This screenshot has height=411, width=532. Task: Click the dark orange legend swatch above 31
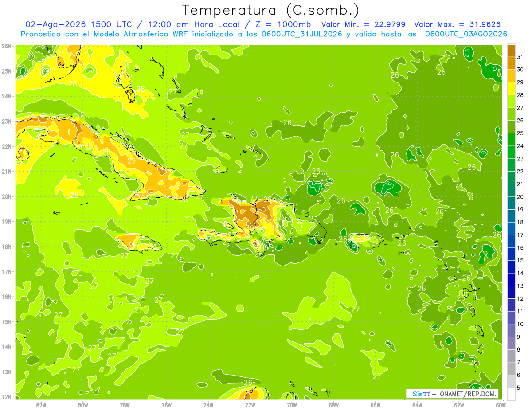click(x=512, y=51)
